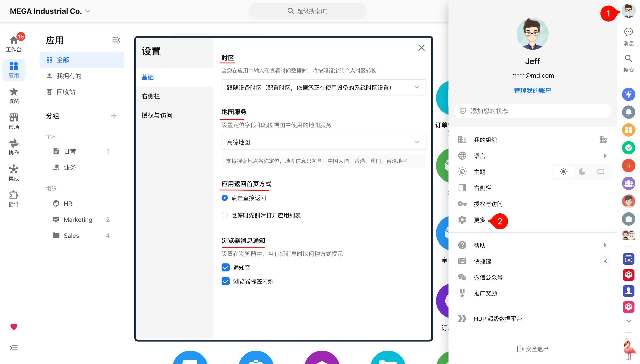This screenshot has height=364, width=640.
Task: Select the 悬停时先侧滑打开应用列表 radio option
Action: [x=225, y=215]
